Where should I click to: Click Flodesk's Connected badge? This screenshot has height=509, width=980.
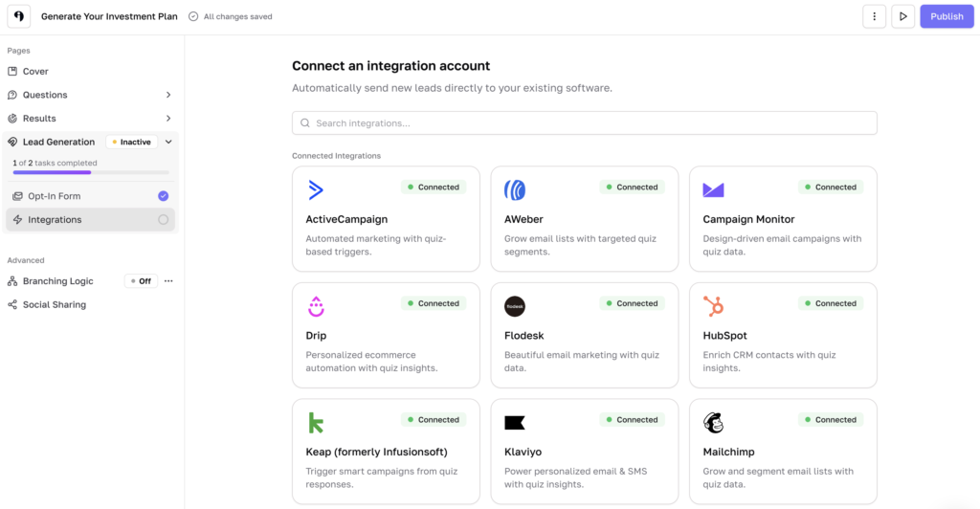click(x=632, y=303)
